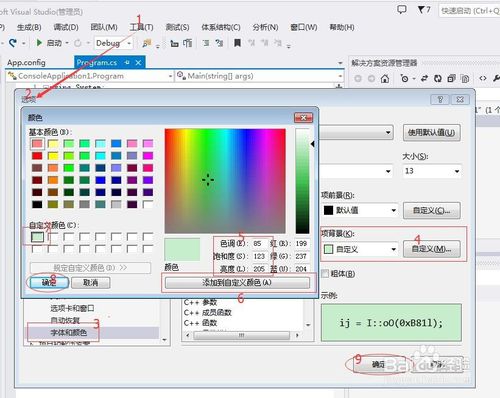
Task: Select first custom color light green swatch
Action: (x=37, y=237)
